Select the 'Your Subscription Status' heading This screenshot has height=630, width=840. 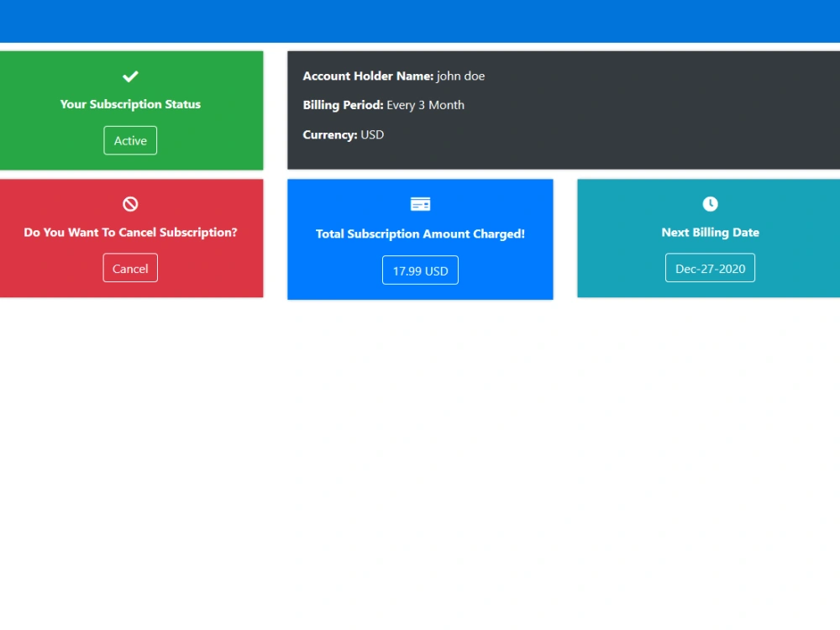(130, 104)
